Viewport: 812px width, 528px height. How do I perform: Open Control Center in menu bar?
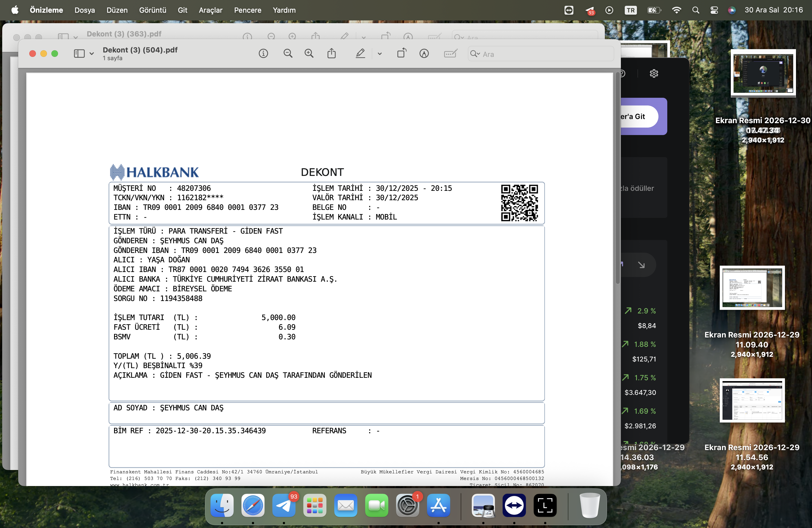[714, 10]
